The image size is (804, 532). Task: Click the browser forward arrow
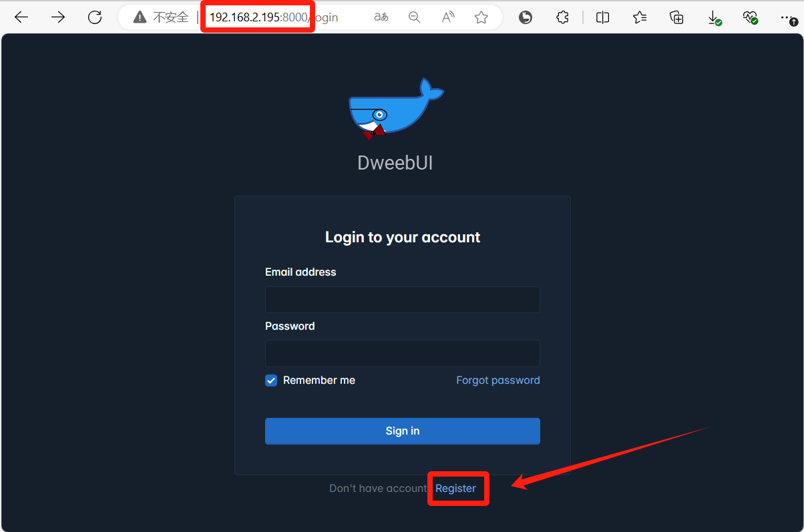pyautogui.click(x=58, y=17)
